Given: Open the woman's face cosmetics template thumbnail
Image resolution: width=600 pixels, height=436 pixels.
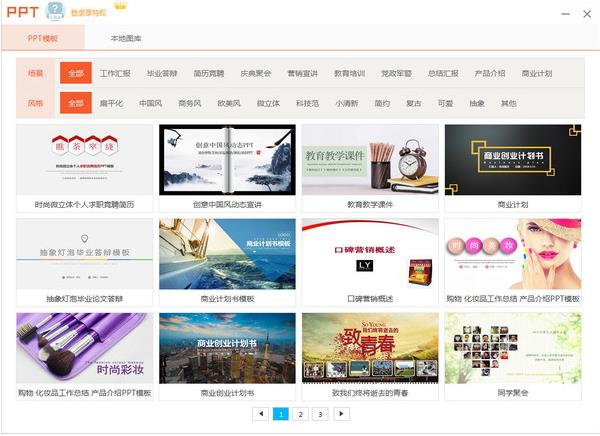Looking at the screenshot, I should pos(513,254).
